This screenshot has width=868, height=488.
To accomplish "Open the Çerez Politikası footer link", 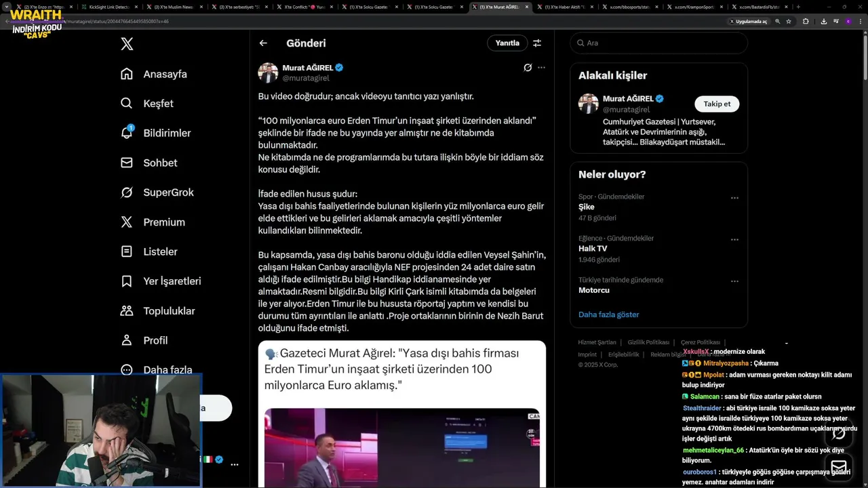I will pyautogui.click(x=701, y=342).
